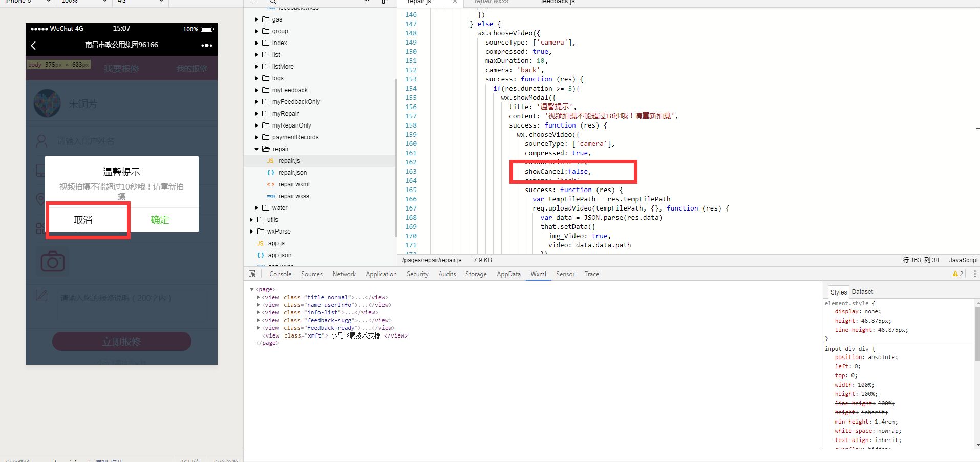Switch to the Dataset tab

pyautogui.click(x=862, y=292)
